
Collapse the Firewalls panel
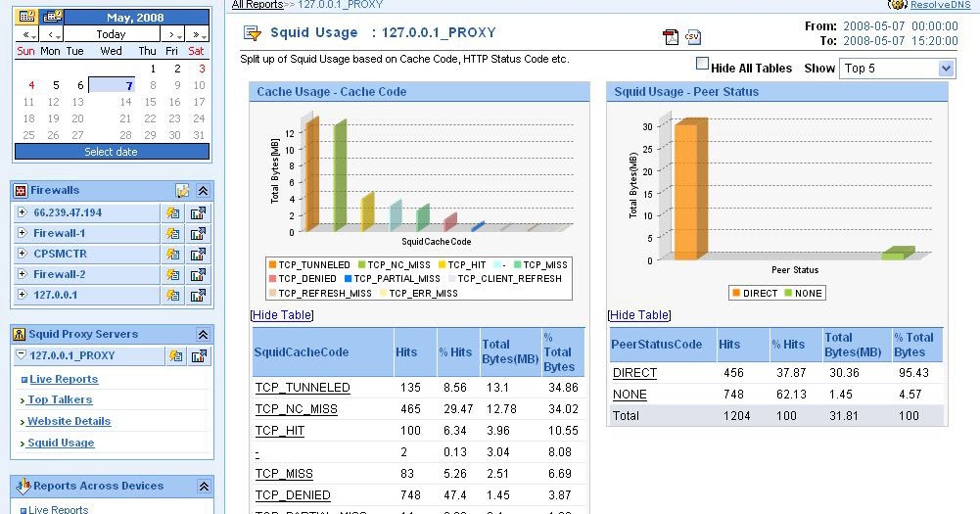(x=203, y=191)
